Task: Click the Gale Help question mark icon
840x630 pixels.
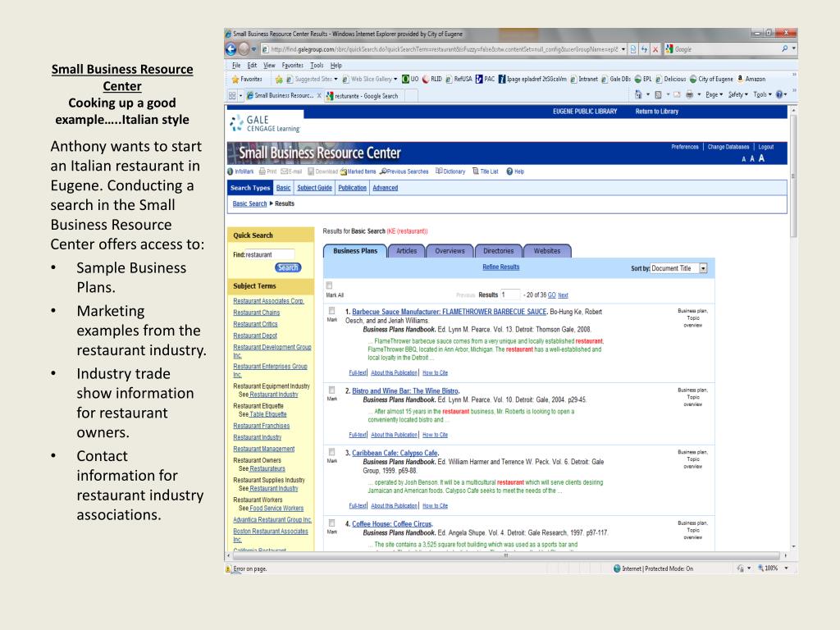Action: [510, 172]
